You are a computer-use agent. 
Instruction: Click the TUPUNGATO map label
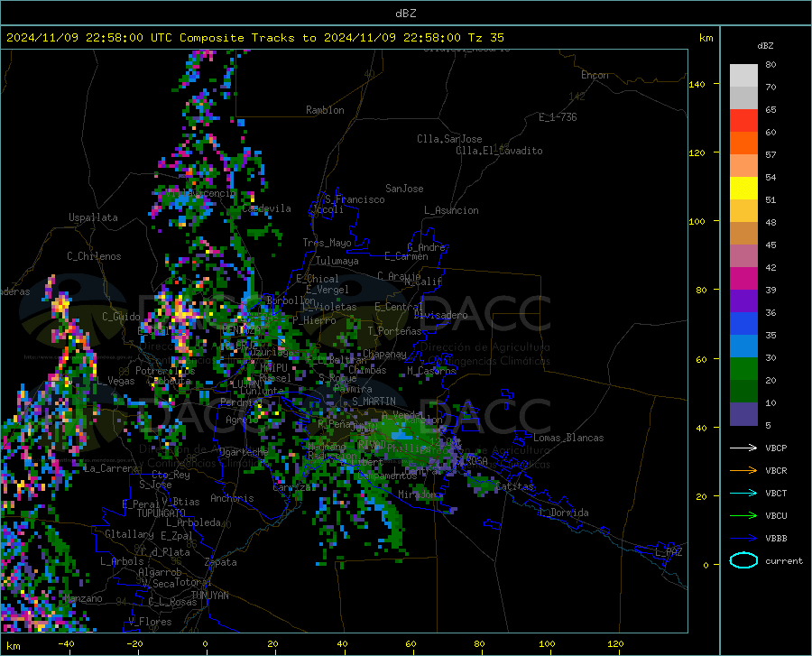(161, 513)
